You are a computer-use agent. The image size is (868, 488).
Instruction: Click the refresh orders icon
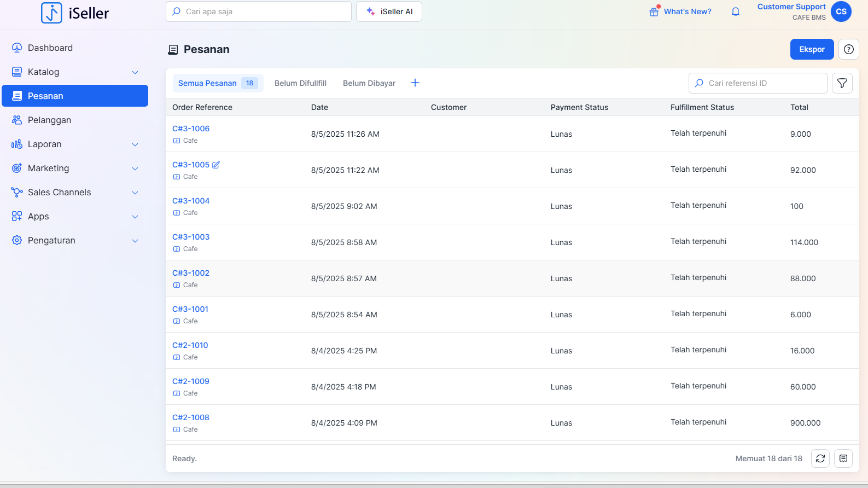click(820, 458)
